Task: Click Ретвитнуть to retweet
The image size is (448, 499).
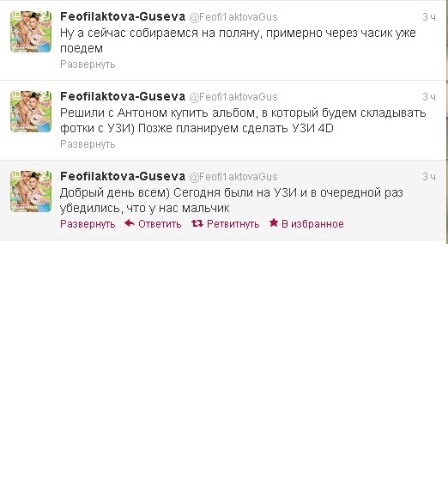Action: pyautogui.click(x=233, y=224)
